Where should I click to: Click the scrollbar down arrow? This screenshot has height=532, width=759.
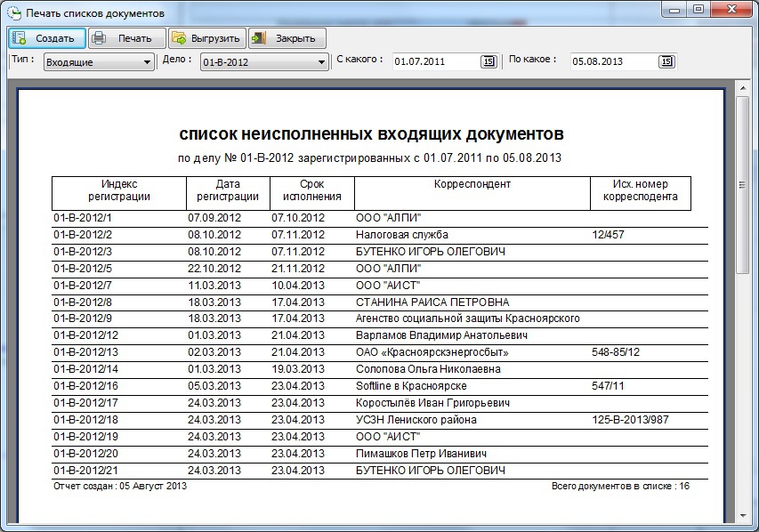pos(742,516)
